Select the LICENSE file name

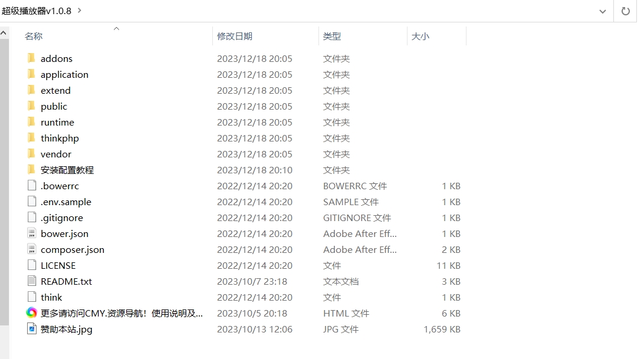pos(58,265)
